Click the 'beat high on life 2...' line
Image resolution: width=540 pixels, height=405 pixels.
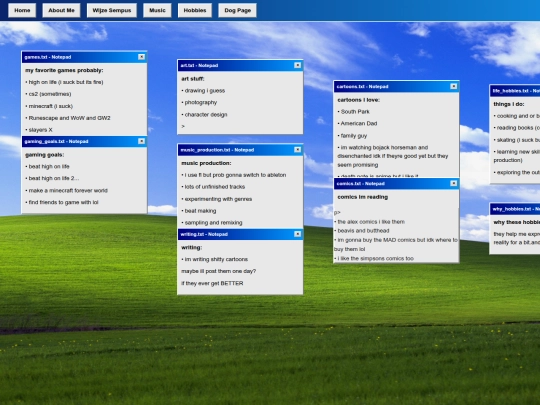(52, 178)
